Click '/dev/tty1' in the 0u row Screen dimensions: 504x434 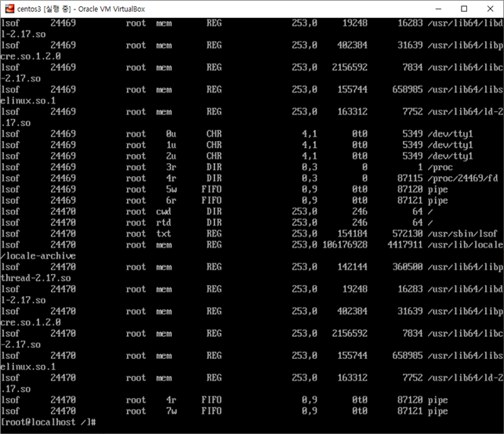[450, 134]
